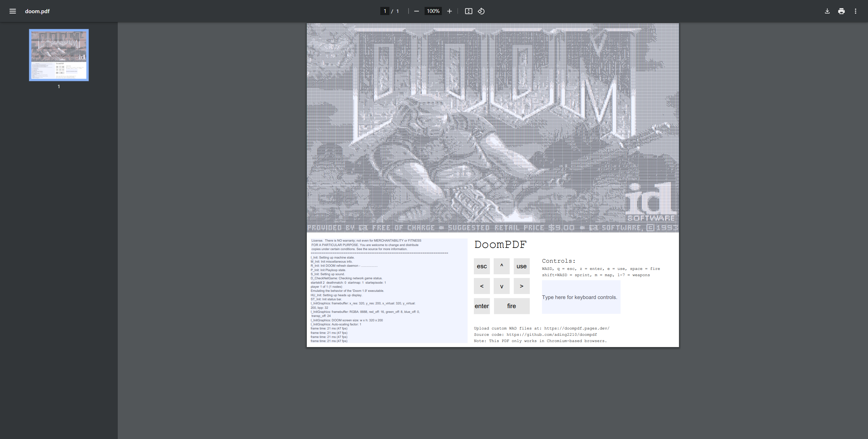Click log line 'I_Init: Setting up machine state.'
868x439 pixels.
click(332, 258)
